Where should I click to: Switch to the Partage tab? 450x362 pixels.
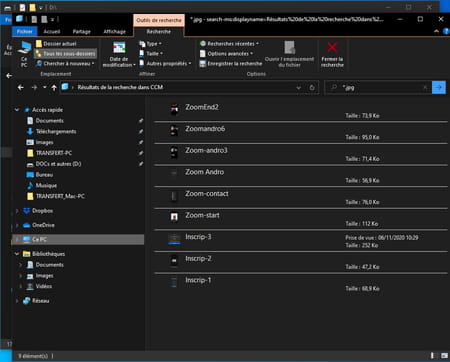tap(82, 31)
